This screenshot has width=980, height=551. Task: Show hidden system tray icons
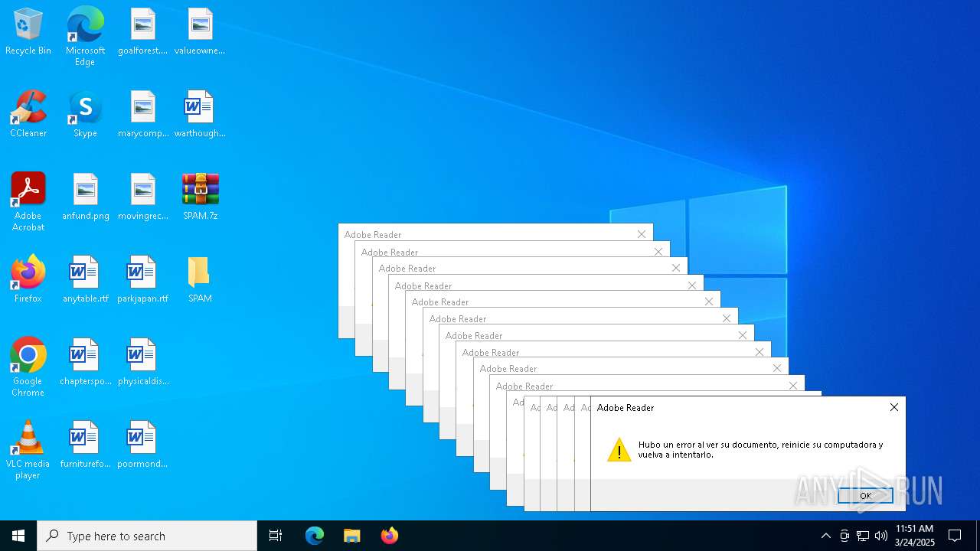[825, 536]
